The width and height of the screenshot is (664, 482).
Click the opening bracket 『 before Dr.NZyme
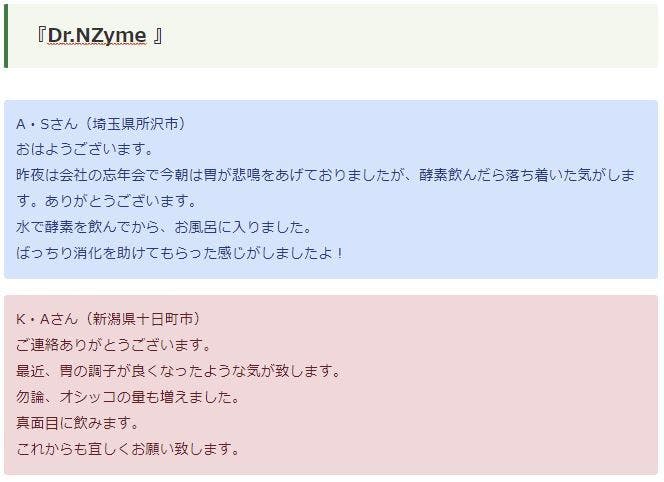pos(40,36)
